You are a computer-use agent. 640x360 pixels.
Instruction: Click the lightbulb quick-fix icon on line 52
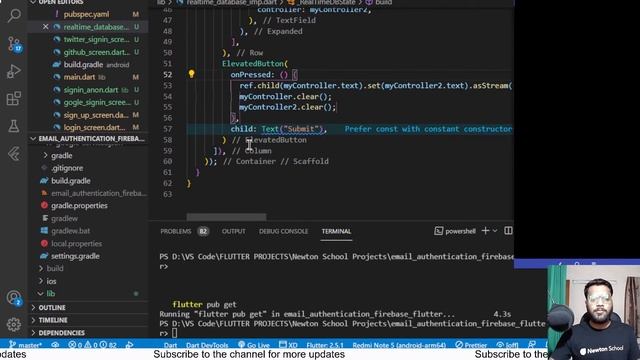click(x=191, y=74)
